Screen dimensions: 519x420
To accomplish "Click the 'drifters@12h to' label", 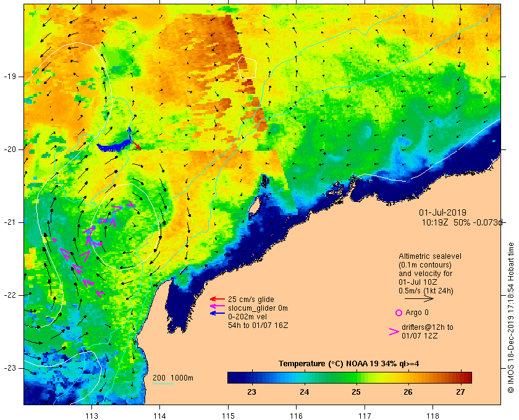I will pyautogui.click(x=428, y=327).
